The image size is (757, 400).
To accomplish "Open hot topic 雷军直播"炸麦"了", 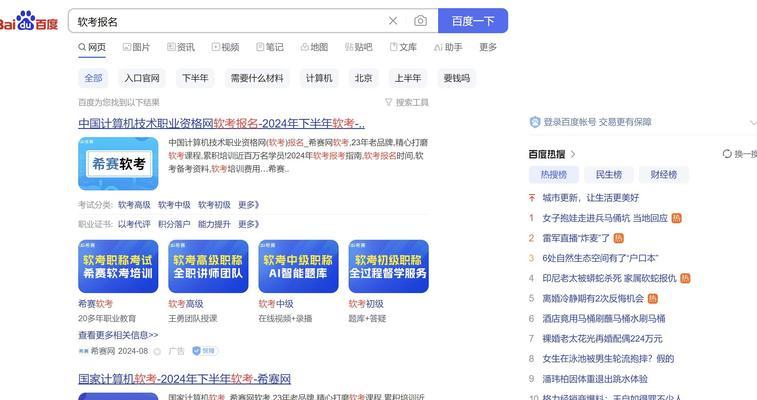I will tap(576, 238).
